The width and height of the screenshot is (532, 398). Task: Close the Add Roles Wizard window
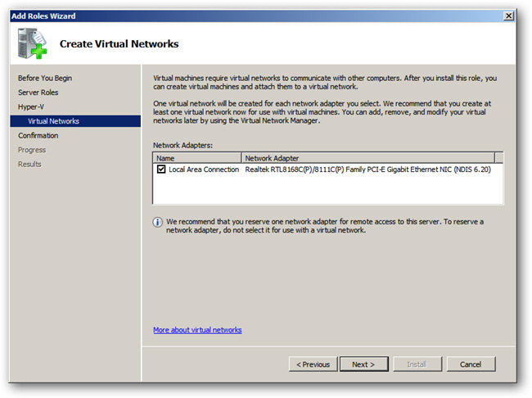[x=508, y=16]
